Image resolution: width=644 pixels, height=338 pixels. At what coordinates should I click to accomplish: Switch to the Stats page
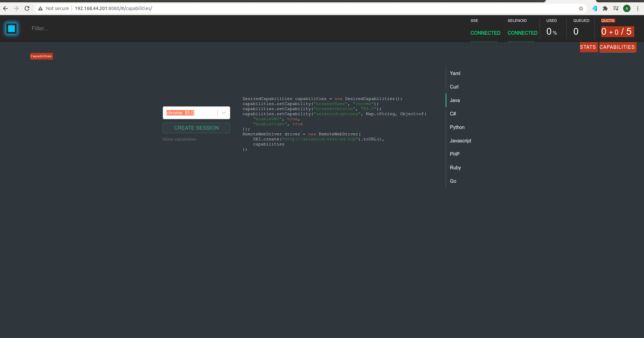(588, 47)
